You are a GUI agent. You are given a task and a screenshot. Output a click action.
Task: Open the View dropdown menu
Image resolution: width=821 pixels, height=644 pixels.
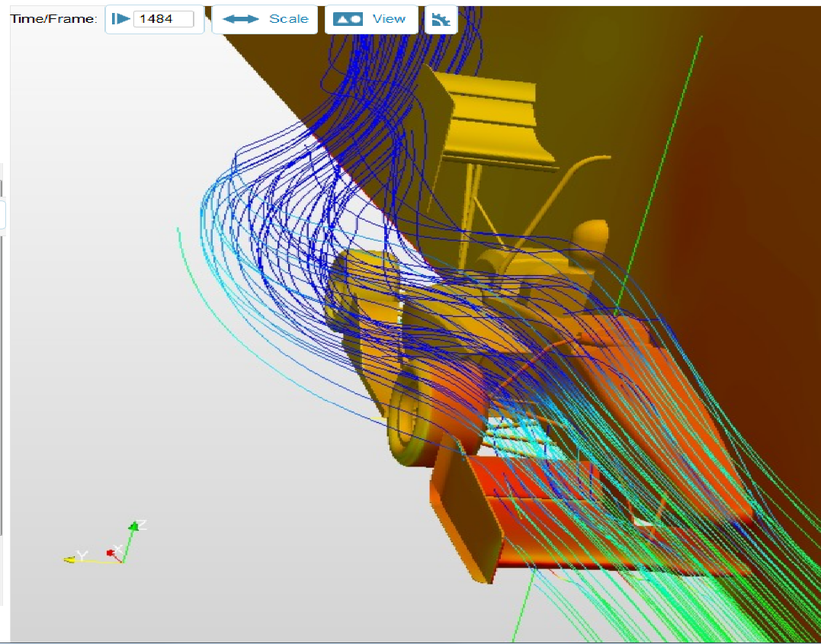[389, 19]
